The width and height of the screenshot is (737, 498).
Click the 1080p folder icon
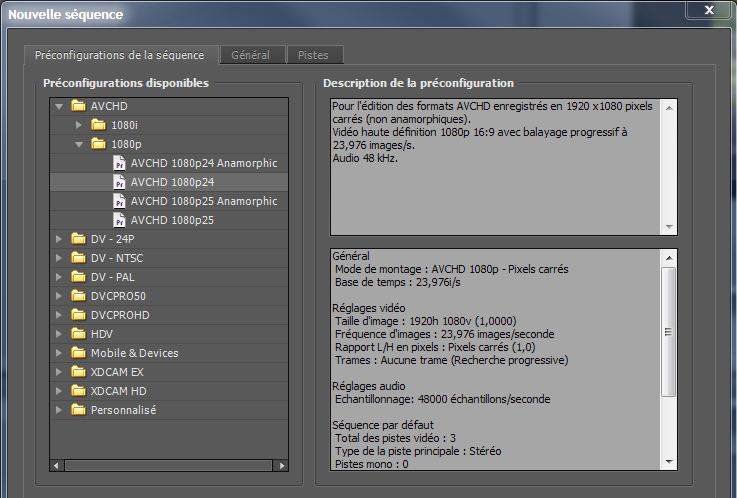(98, 144)
